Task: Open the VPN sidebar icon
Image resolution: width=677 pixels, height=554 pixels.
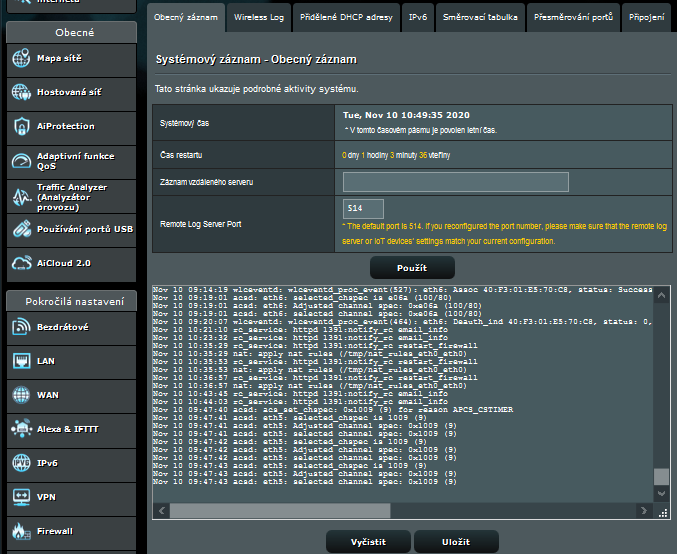Action: pos(21,497)
